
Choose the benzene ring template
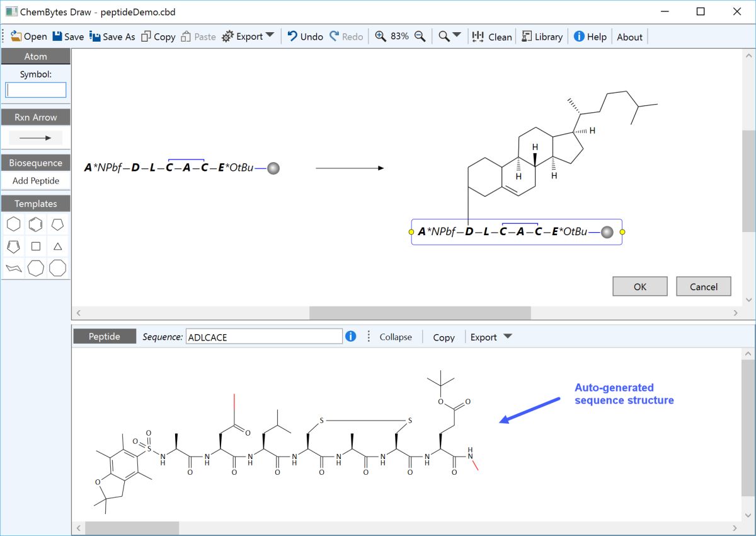(36, 224)
